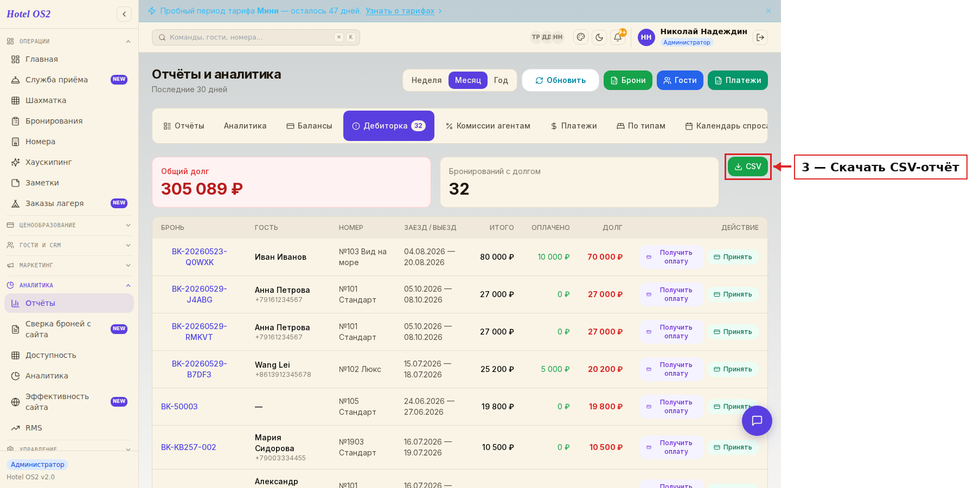Expand the Ценообразование section
This screenshot has height=488, width=980.
coord(69,225)
